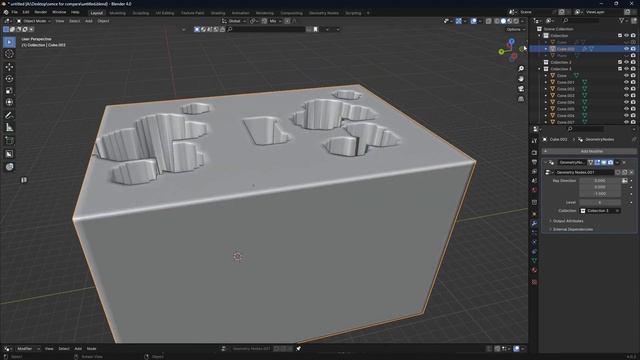Switch perspective/orthographic with grid icon

521,99
